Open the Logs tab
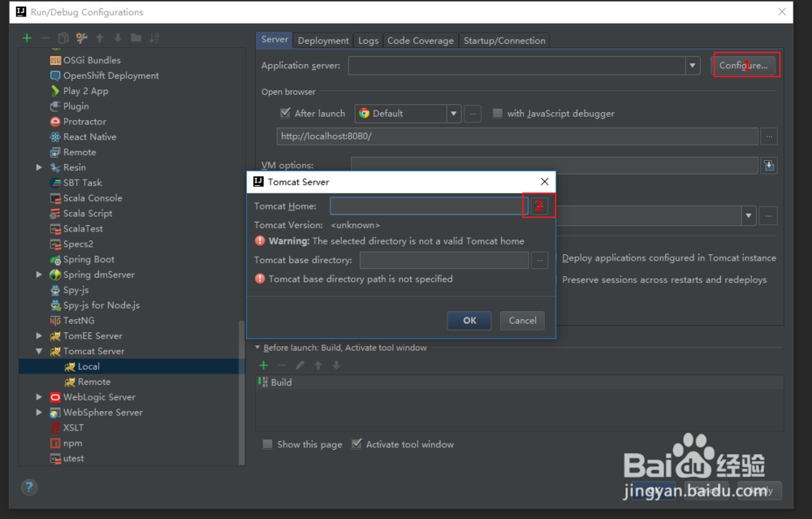Image resolution: width=812 pixels, height=519 pixels. point(368,41)
